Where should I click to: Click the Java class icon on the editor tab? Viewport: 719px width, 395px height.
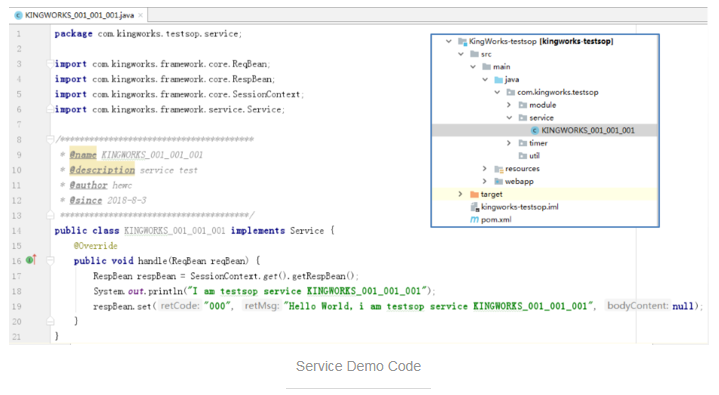tap(18, 15)
